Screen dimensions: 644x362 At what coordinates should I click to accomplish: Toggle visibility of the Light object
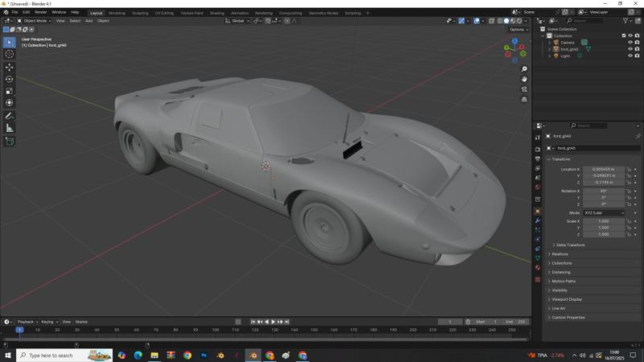click(630, 56)
